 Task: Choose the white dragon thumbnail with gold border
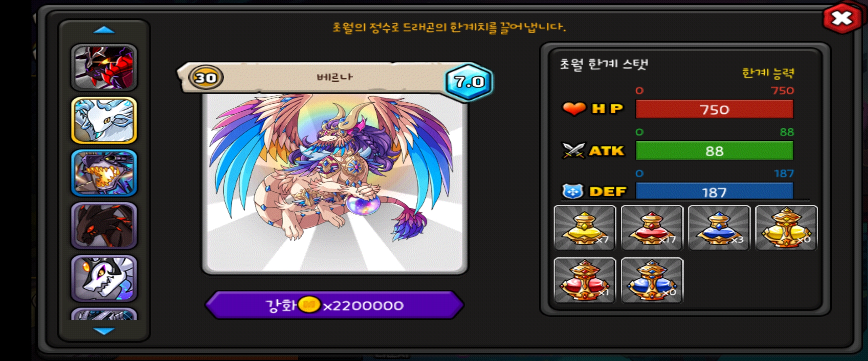[104, 120]
